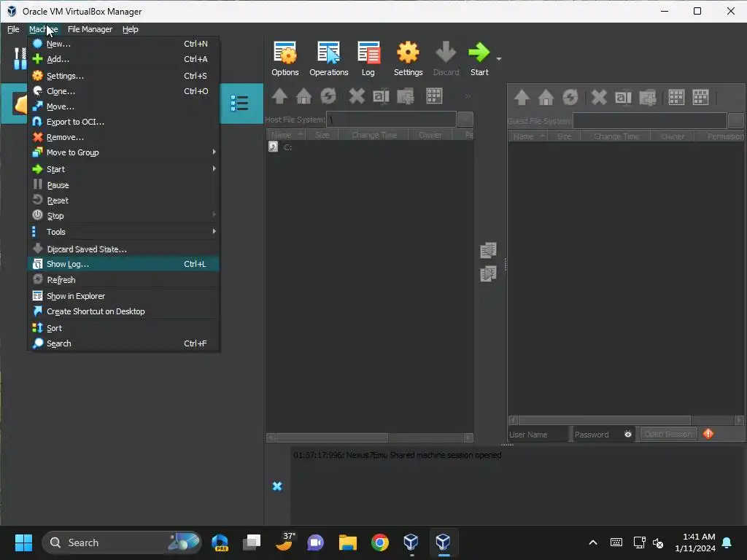Click rename icon in guest file panel
The height and width of the screenshot is (560, 747).
click(623, 98)
